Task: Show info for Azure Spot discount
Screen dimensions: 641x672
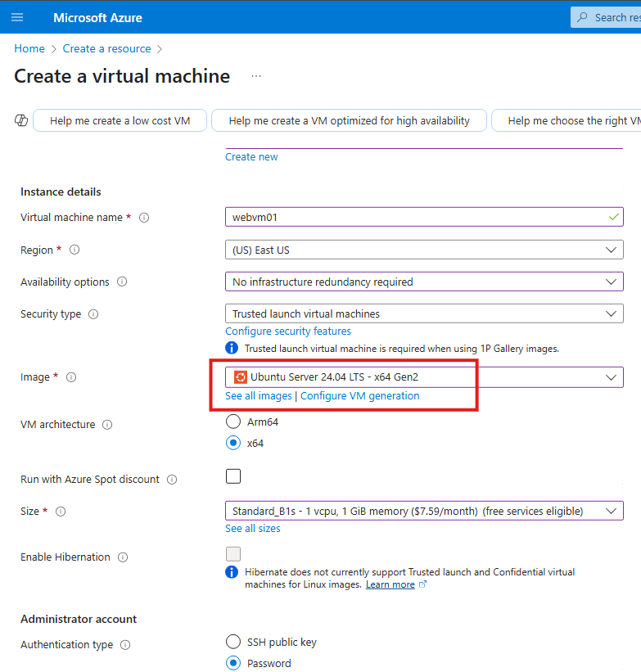Action: (x=172, y=480)
